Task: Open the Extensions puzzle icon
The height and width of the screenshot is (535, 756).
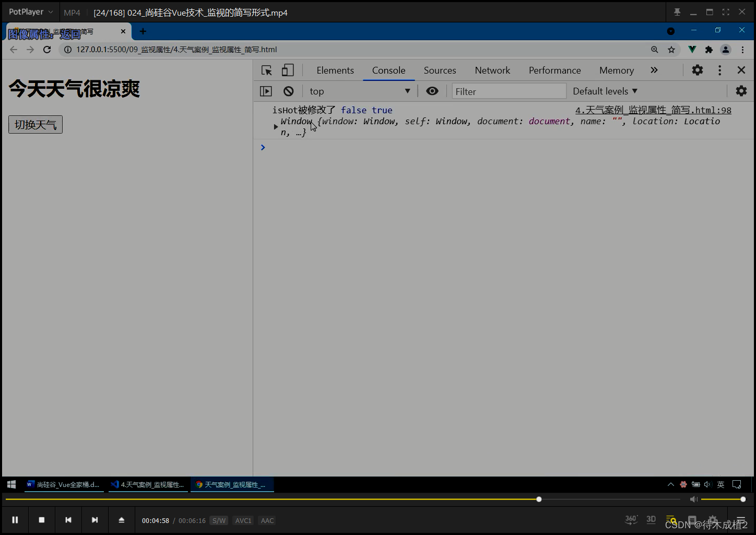Action: (x=708, y=50)
